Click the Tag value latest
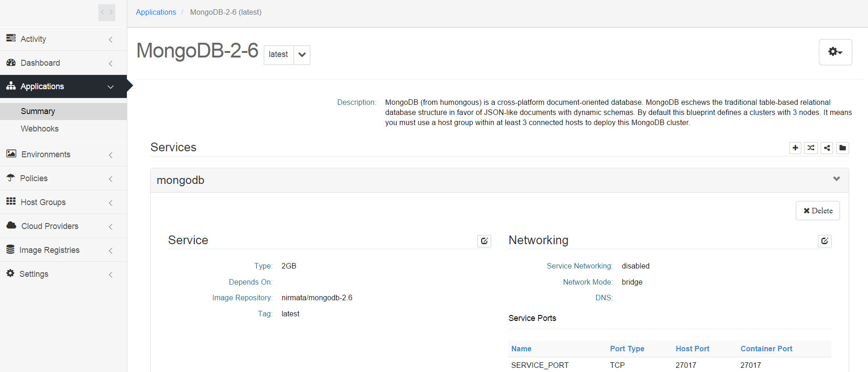868x372 pixels. point(290,314)
